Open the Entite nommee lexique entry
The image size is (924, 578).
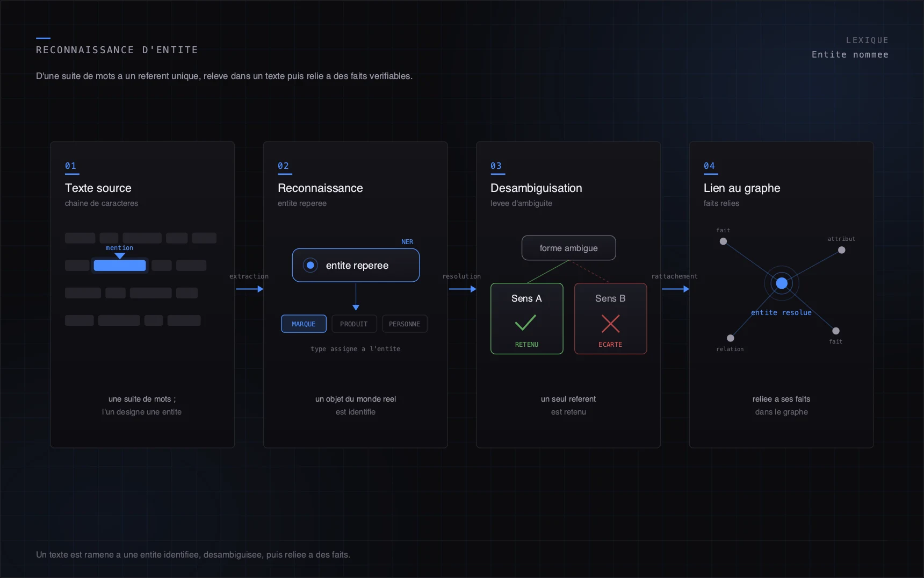(x=850, y=54)
